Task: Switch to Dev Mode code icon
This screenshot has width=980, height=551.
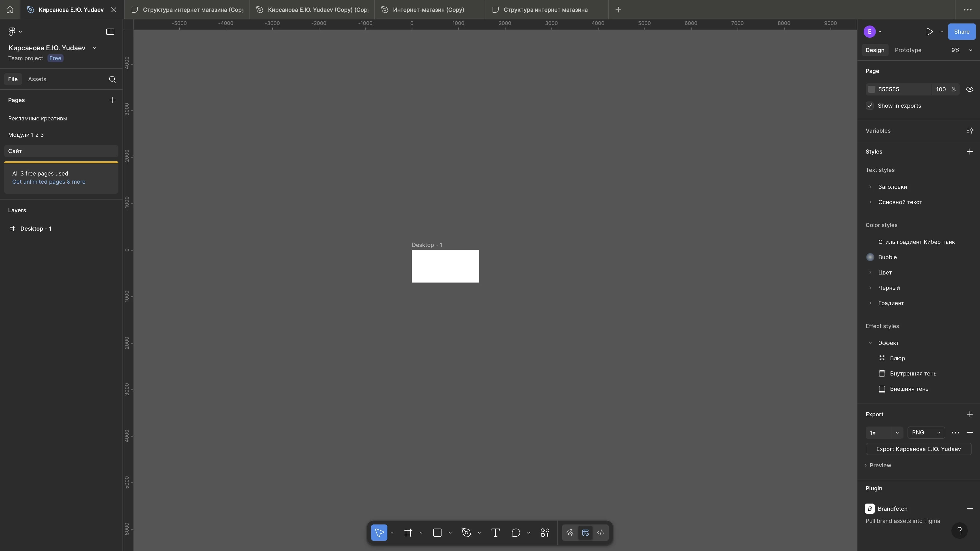Action: pos(601,533)
